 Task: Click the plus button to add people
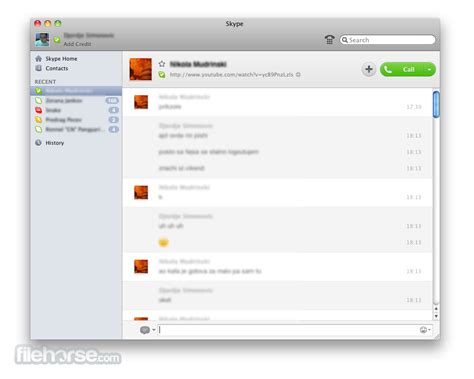369,69
